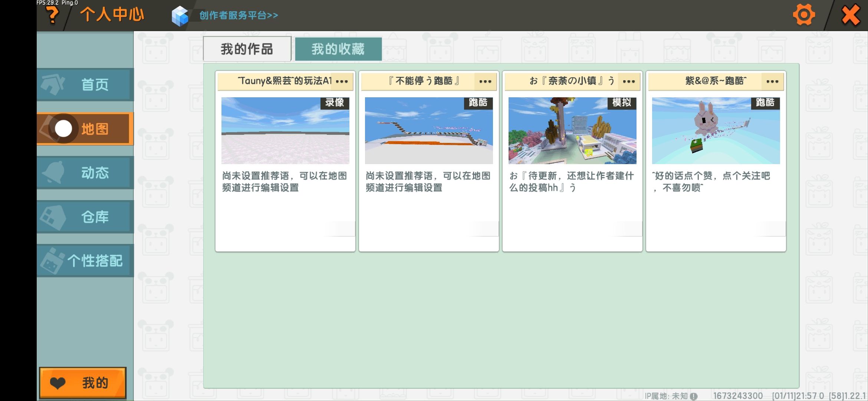The width and height of the screenshot is (868, 401).
Task: Expand options menu for 奈荼の小镇 map
Action: (x=629, y=81)
